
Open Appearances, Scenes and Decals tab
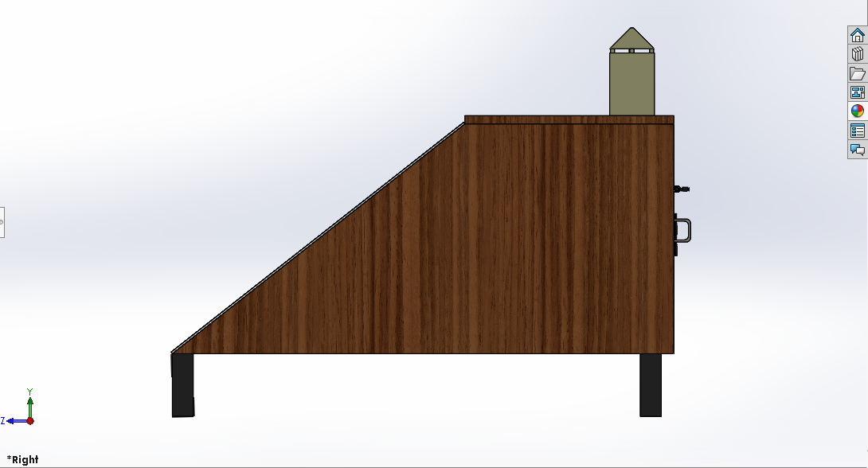click(858, 111)
